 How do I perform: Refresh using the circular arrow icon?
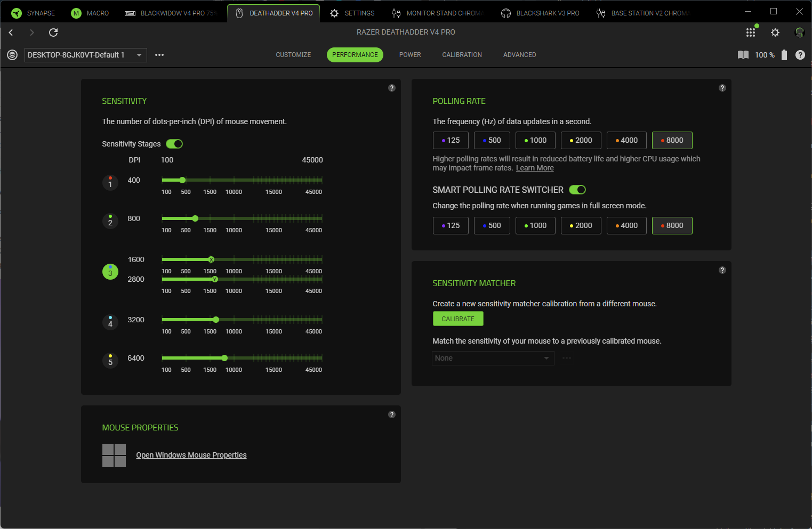[x=53, y=32]
